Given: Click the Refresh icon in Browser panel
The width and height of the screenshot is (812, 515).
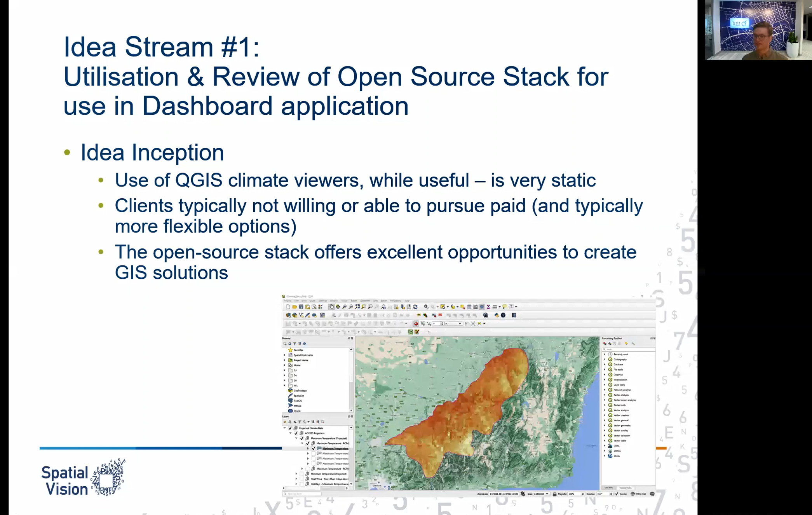Looking at the screenshot, I should [x=290, y=344].
